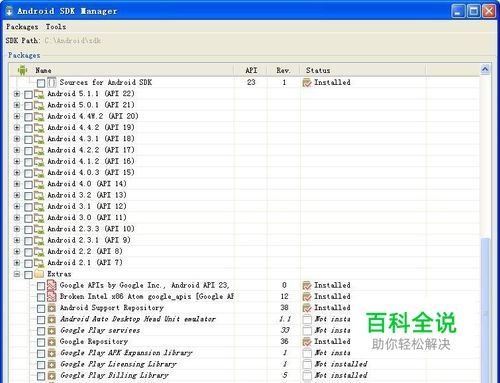The image size is (500, 383).
Task: Click the Android 2.2 platform folder icon
Action: click(39, 252)
